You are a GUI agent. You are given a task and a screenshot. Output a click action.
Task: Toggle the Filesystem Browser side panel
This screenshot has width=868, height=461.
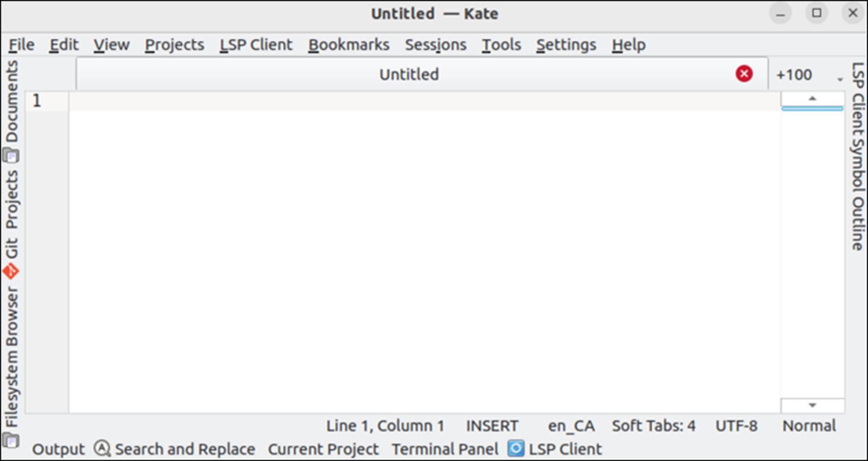[12, 357]
